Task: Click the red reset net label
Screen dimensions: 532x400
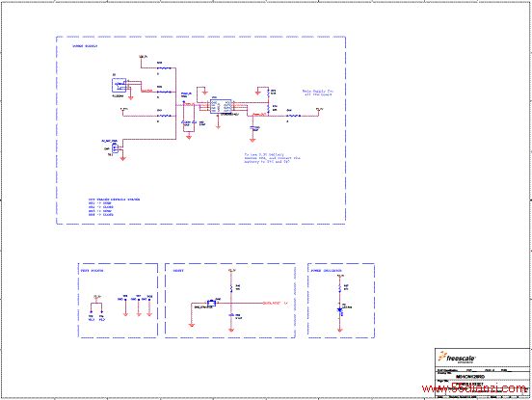Action: (273, 303)
